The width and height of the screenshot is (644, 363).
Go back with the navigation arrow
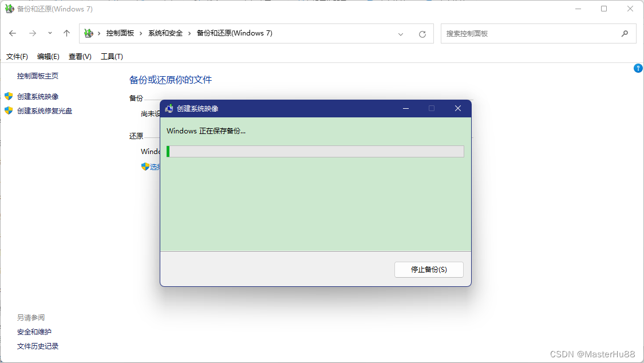point(13,33)
